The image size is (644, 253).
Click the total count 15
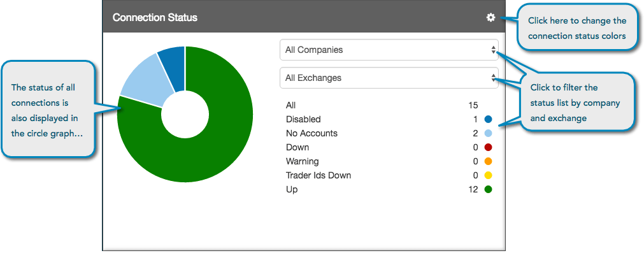[473, 106]
